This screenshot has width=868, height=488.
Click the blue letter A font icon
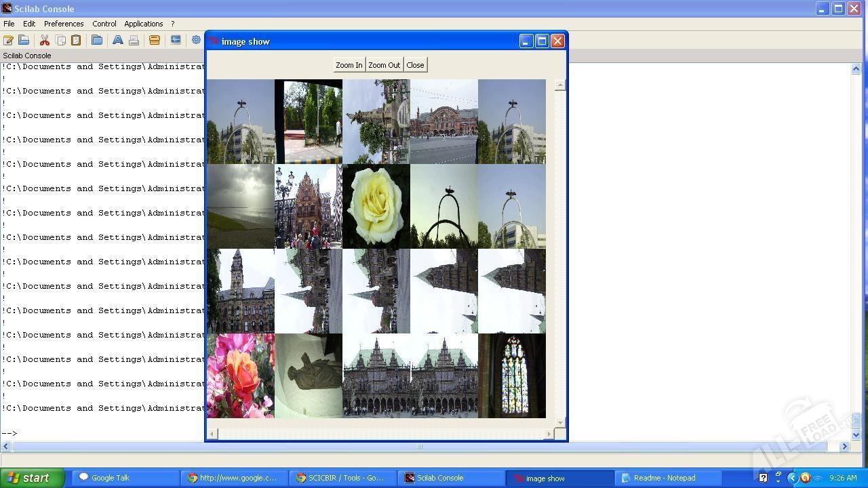point(117,41)
